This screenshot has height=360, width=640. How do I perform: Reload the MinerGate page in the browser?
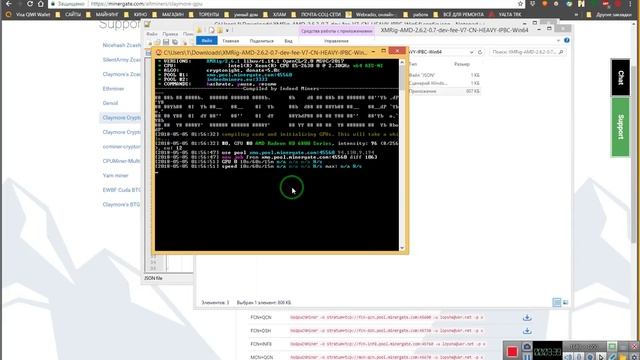(x=29, y=4)
